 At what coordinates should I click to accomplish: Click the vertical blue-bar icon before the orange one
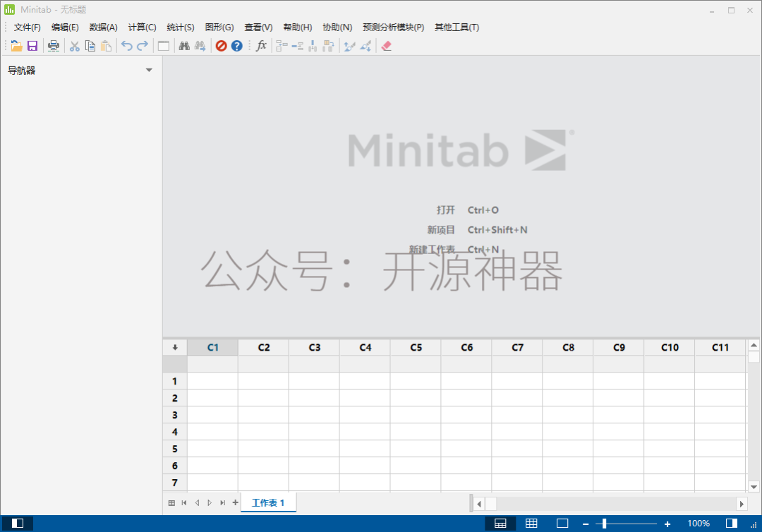coord(313,46)
